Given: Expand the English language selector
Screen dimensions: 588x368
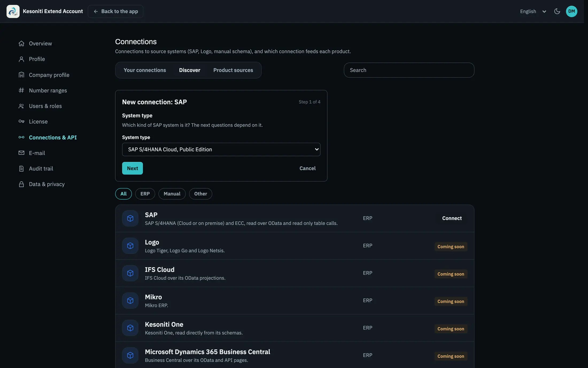Looking at the screenshot, I should pos(533,11).
